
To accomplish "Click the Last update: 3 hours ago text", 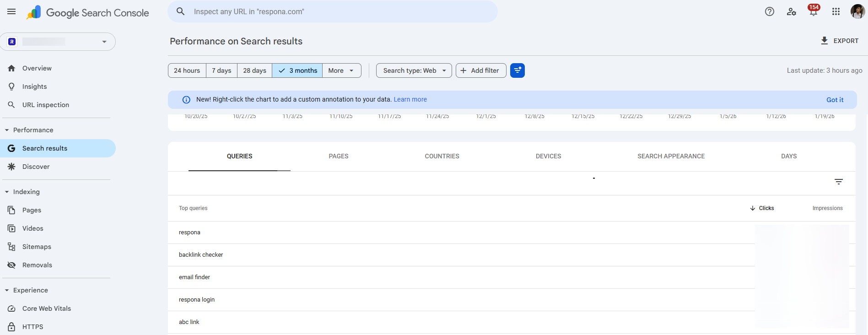I will [825, 70].
